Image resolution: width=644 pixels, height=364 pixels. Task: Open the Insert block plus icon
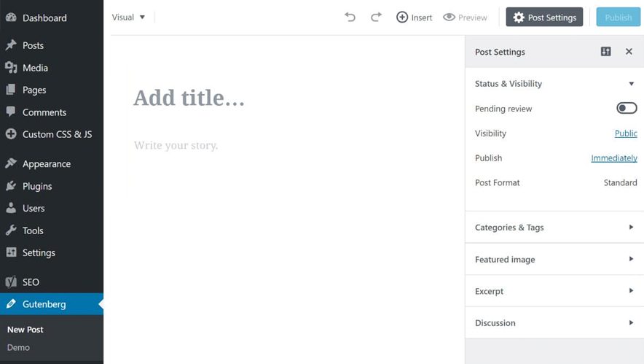(402, 18)
